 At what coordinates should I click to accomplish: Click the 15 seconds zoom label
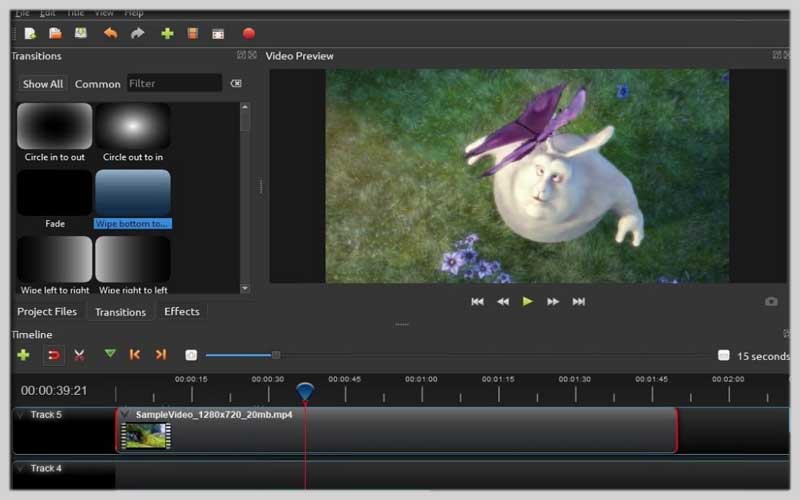[x=762, y=356]
